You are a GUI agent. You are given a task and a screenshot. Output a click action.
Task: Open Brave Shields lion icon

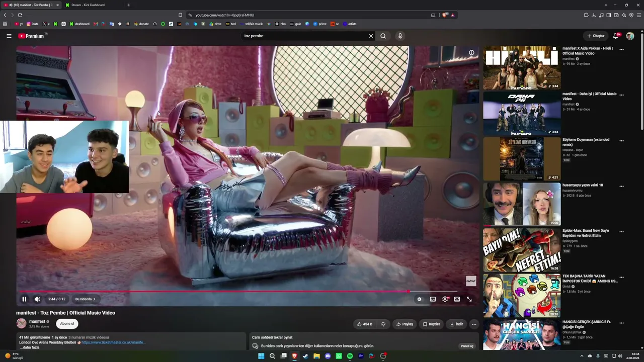(445, 15)
